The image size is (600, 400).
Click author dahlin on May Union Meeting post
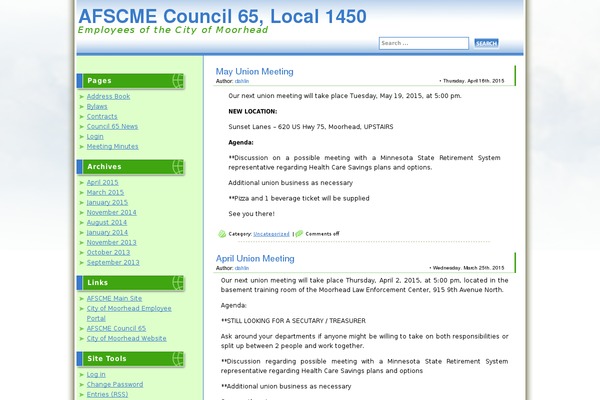coord(242,81)
